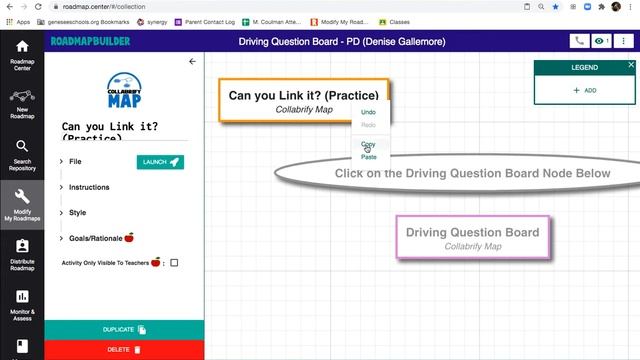Choose Undo in context menu
Viewport: 640px width, 360px height.
368,112
